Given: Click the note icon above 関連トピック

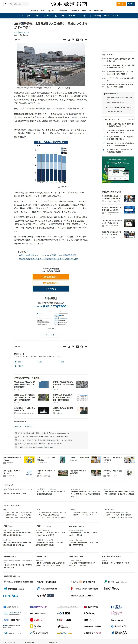Looking at the screenshot, I should [x=73, y=347].
